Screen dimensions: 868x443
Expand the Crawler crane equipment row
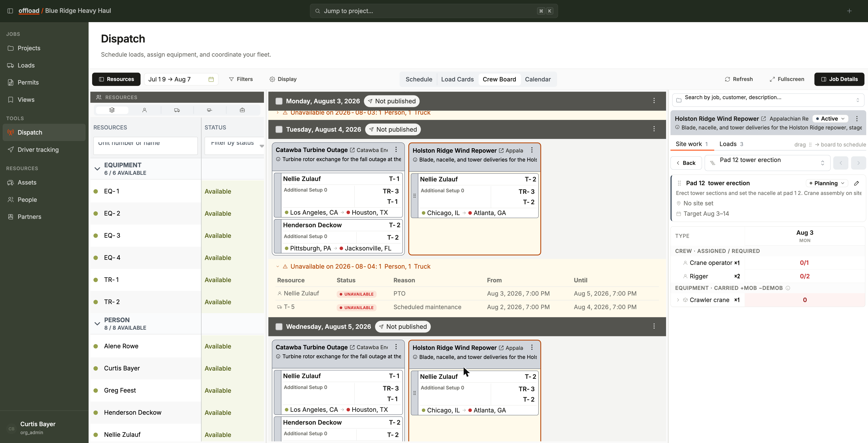[678, 300]
